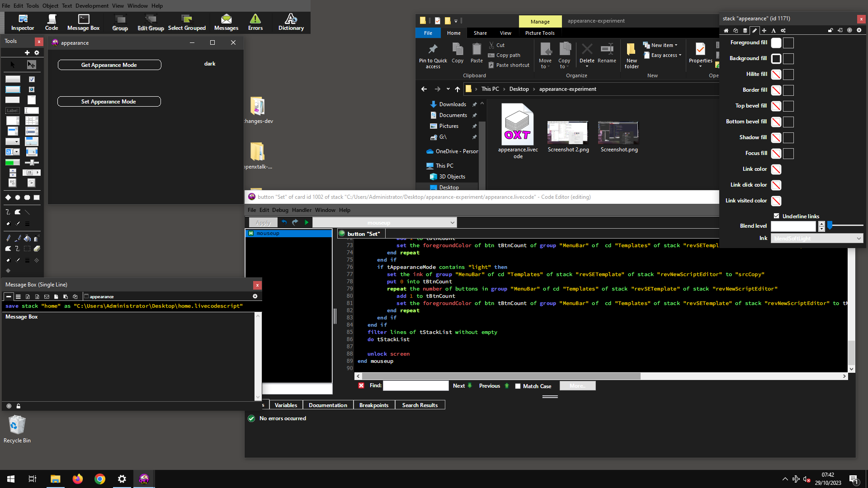Click the Errors toolbar icon
The image size is (868, 488).
click(x=255, y=22)
